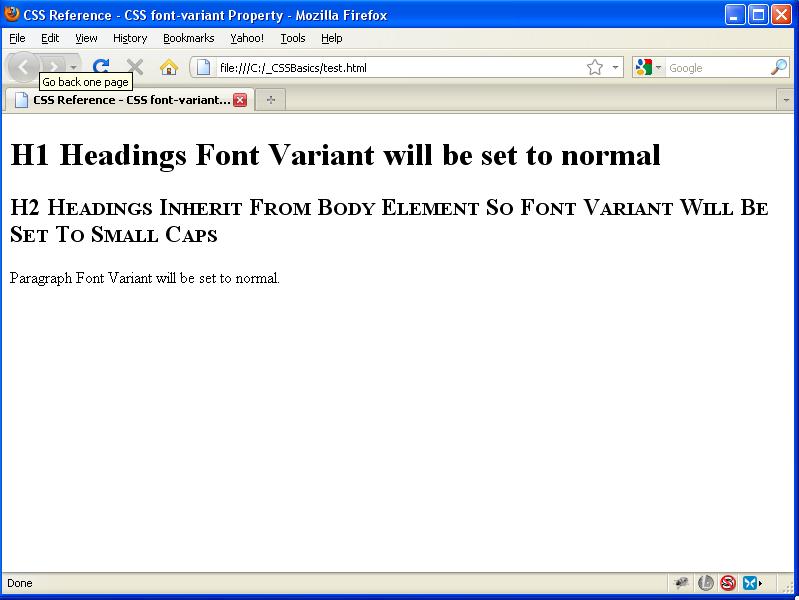Viewport: 799px width, 600px height.
Task: Click the H1 Headings Font Variant heading
Action: click(335, 155)
